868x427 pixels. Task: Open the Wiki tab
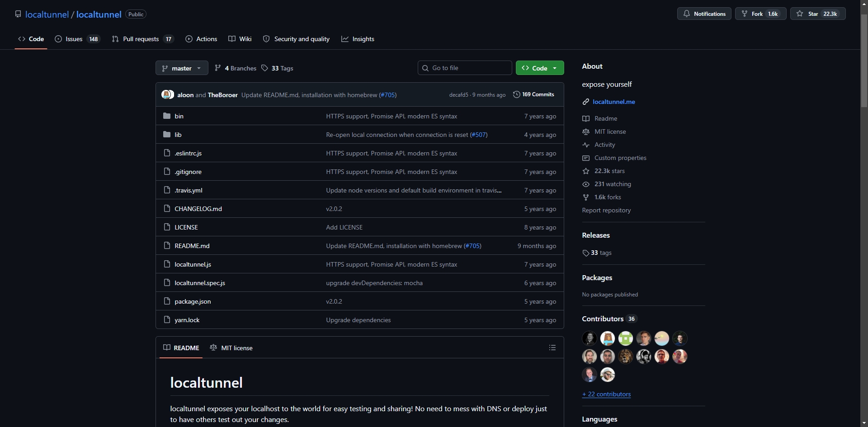click(x=240, y=39)
